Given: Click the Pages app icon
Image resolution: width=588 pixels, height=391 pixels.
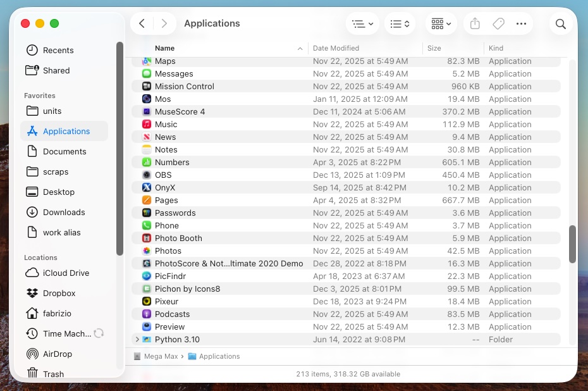Looking at the screenshot, I should tap(147, 201).
